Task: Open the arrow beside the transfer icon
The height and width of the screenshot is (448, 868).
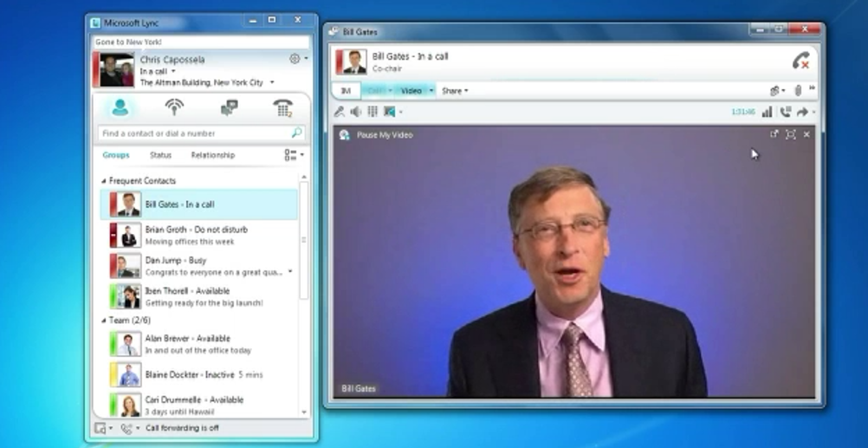Action: pos(813,113)
